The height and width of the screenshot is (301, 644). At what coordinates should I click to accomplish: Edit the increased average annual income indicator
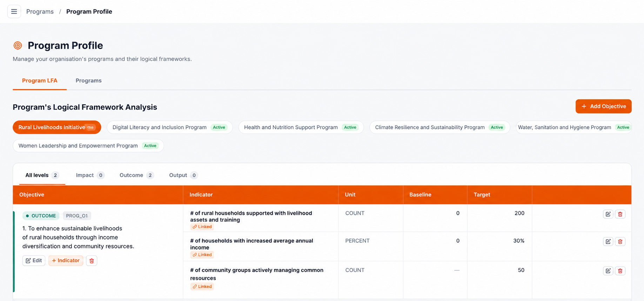click(x=608, y=241)
